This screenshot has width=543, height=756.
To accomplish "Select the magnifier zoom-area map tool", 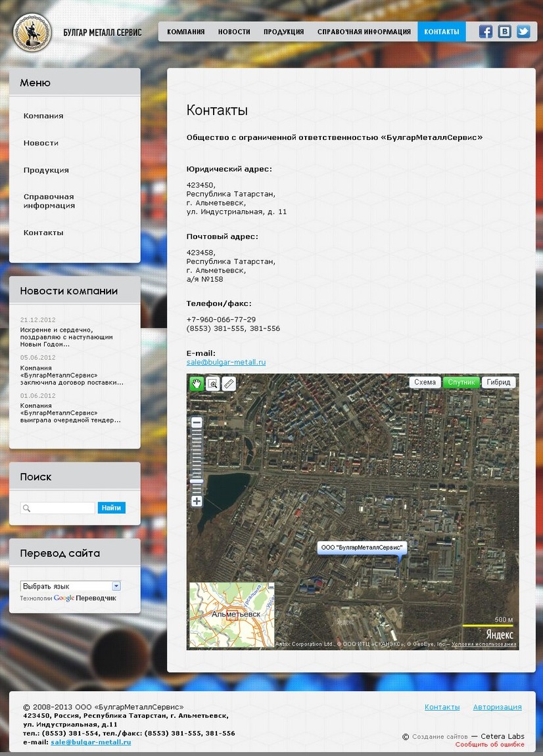I will pyautogui.click(x=212, y=384).
